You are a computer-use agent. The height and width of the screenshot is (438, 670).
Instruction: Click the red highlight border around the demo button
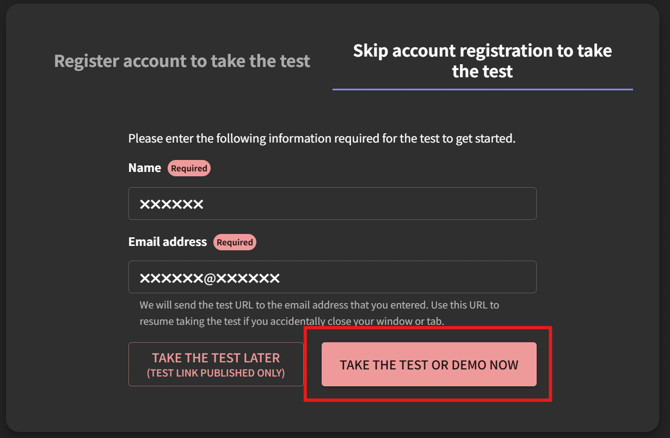pyautogui.click(x=428, y=329)
